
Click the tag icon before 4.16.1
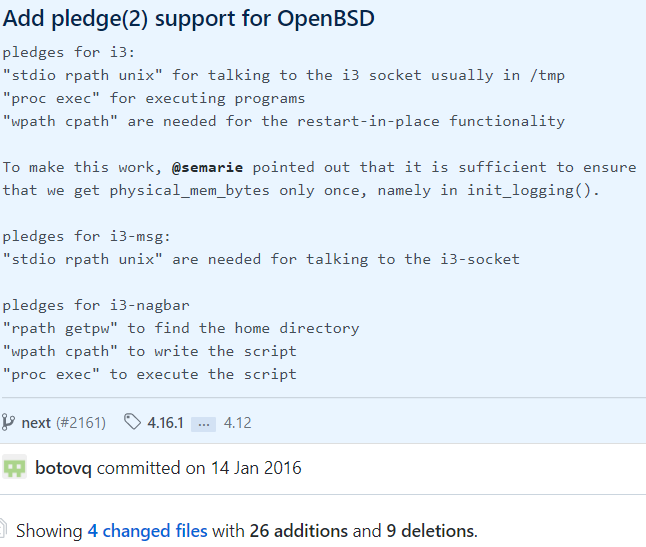pos(132,422)
